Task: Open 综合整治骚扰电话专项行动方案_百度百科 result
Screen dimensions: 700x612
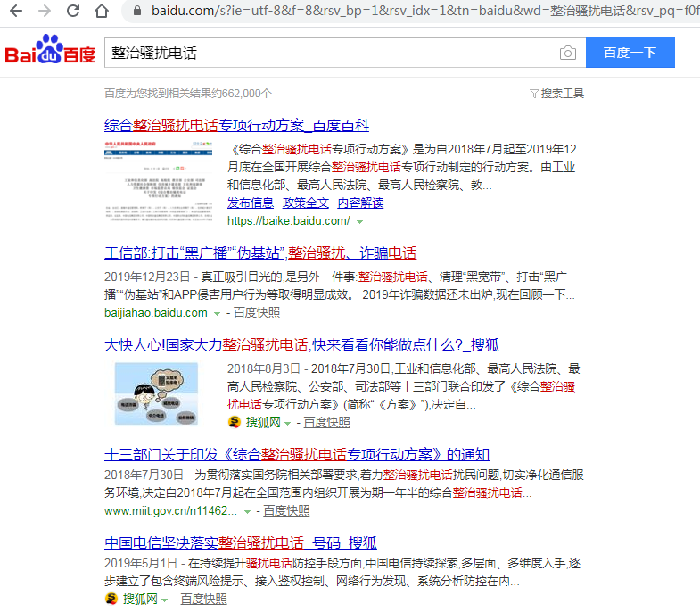Action: 236,125
